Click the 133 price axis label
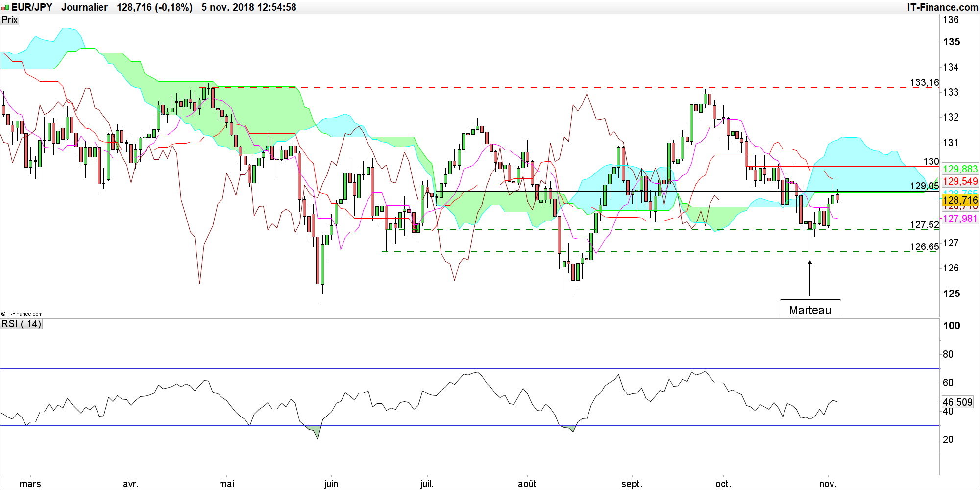 pos(951,92)
